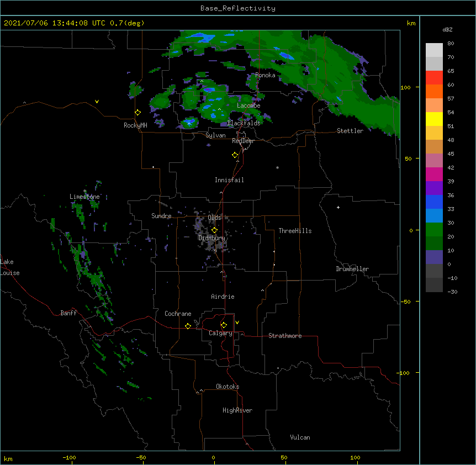The height and width of the screenshot is (465, 476).
Task: Click the Strathmore label
Action: click(x=285, y=336)
